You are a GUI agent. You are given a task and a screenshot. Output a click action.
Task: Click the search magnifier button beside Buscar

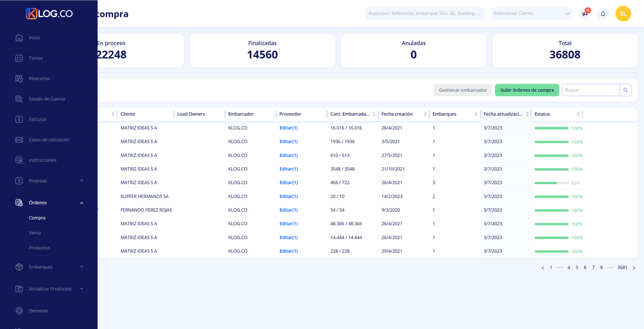tap(626, 90)
